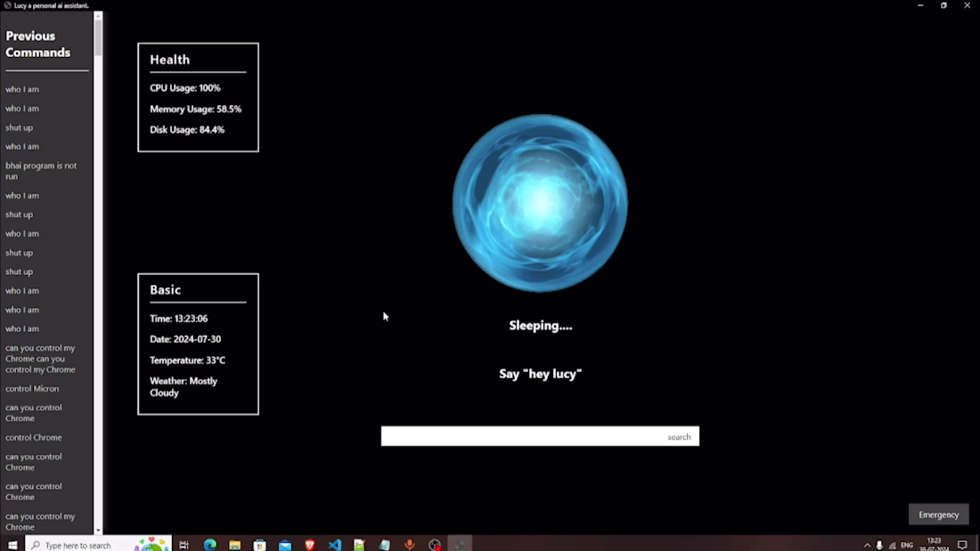Open Microsoft Store from the taskbar
Image resolution: width=980 pixels, height=551 pixels.
260,545
